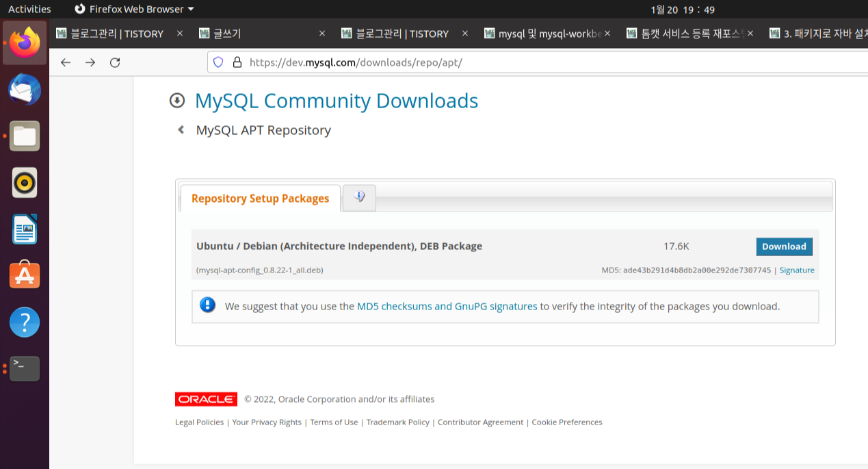Viewport: 868px width, 469px height.
Task: Reload the current page
Action: click(x=115, y=62)
